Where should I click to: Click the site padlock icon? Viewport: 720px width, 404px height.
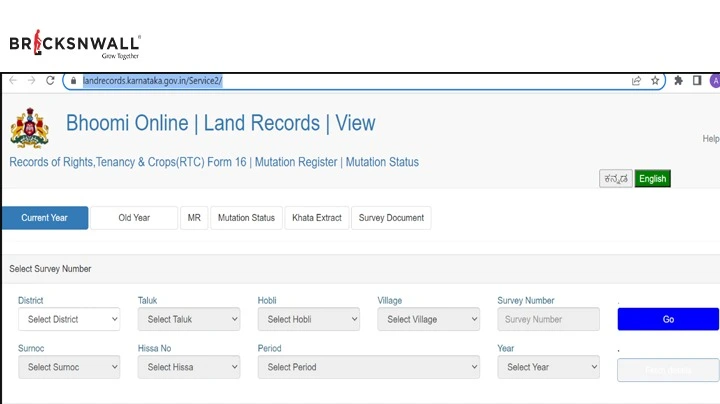73,81
